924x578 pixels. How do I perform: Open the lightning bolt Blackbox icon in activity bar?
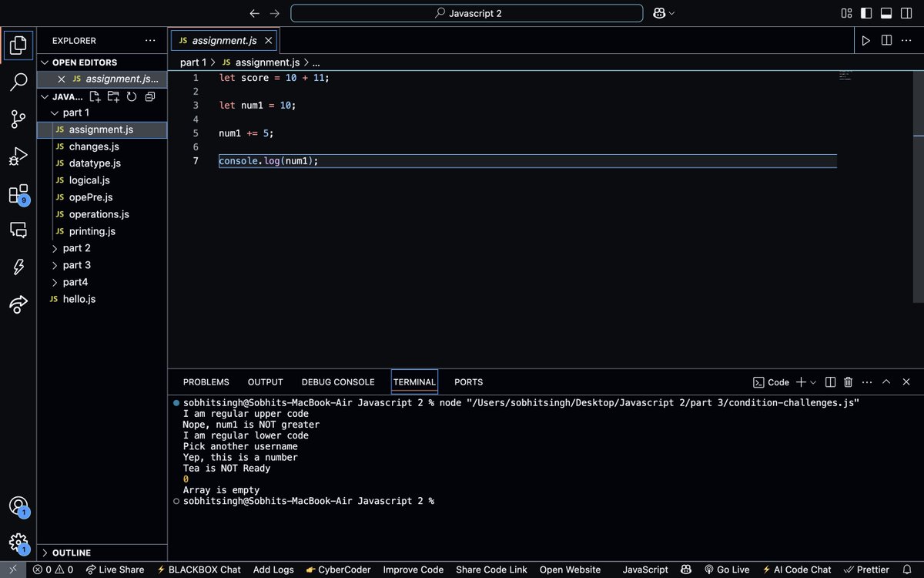point(18,267)
